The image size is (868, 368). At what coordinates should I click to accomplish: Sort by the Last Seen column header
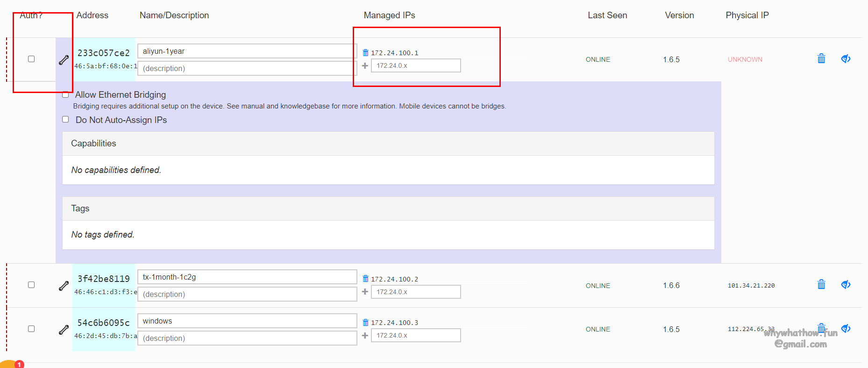click(x=607, y=15)
